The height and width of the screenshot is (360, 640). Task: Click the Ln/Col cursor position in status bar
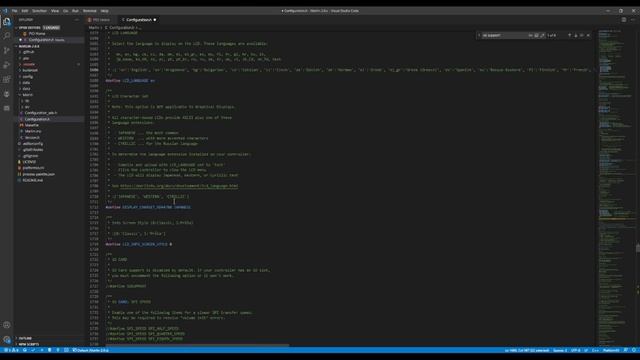coord(527,350)
